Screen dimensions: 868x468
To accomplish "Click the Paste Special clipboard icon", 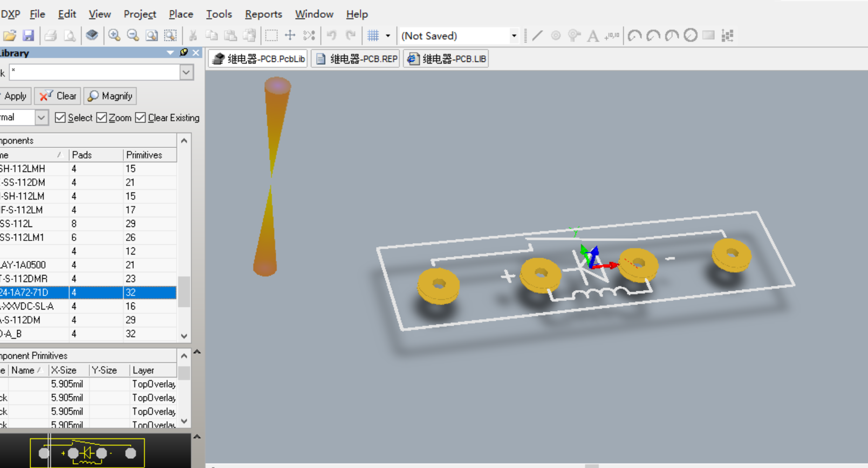I will (x=249, y=36).
